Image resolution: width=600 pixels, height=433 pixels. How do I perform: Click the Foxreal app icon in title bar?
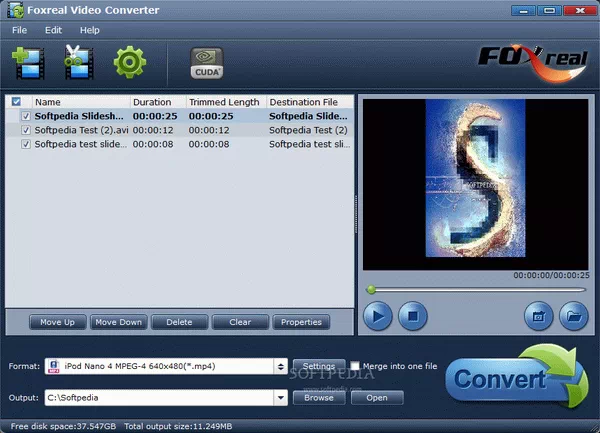click(x=15, y=10)
